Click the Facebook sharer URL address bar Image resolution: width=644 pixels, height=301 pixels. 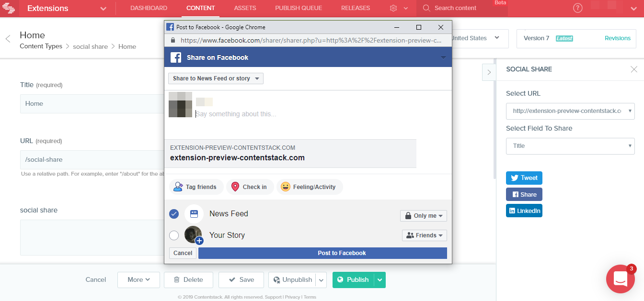click(310, 41)
